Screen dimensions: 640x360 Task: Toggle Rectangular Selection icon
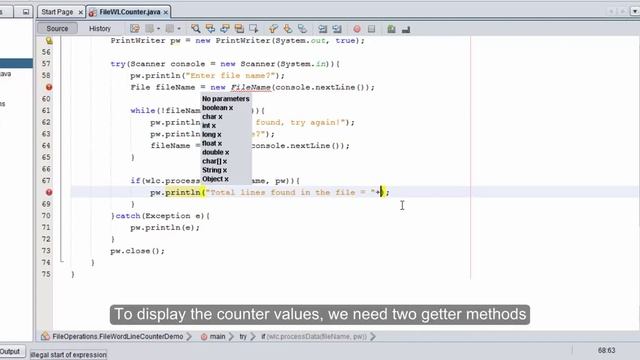click(x=253, y=29)
